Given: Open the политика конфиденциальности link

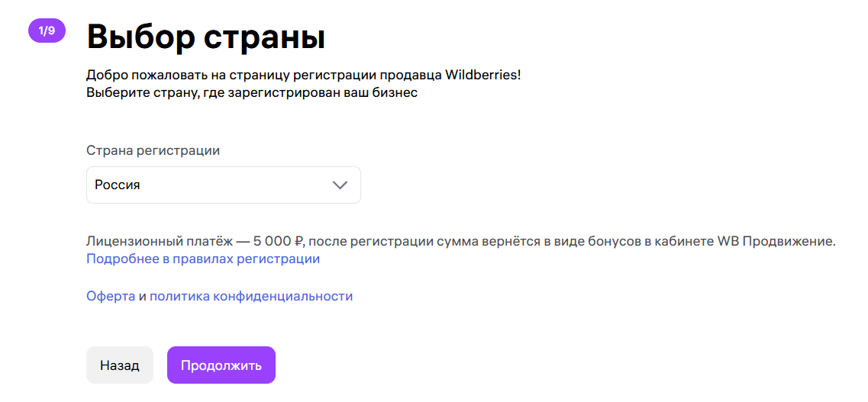Looking at the screenshot, I should [251, 297].
